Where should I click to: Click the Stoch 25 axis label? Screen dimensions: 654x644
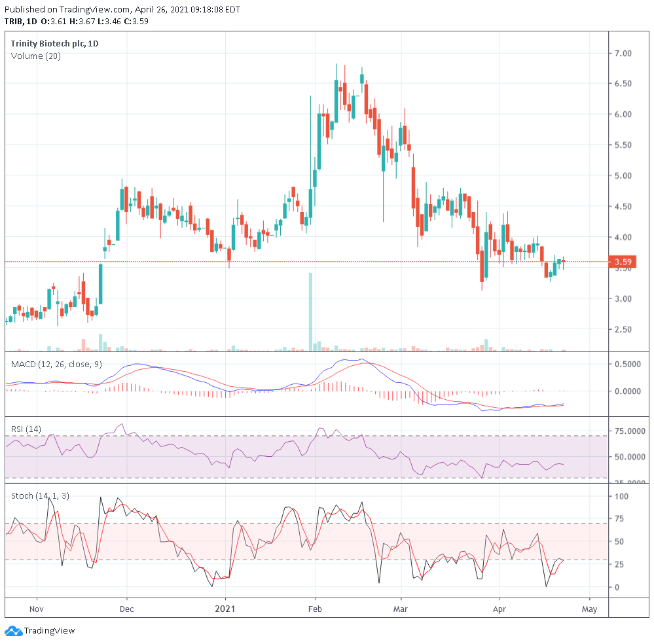(x=619, y=564)
